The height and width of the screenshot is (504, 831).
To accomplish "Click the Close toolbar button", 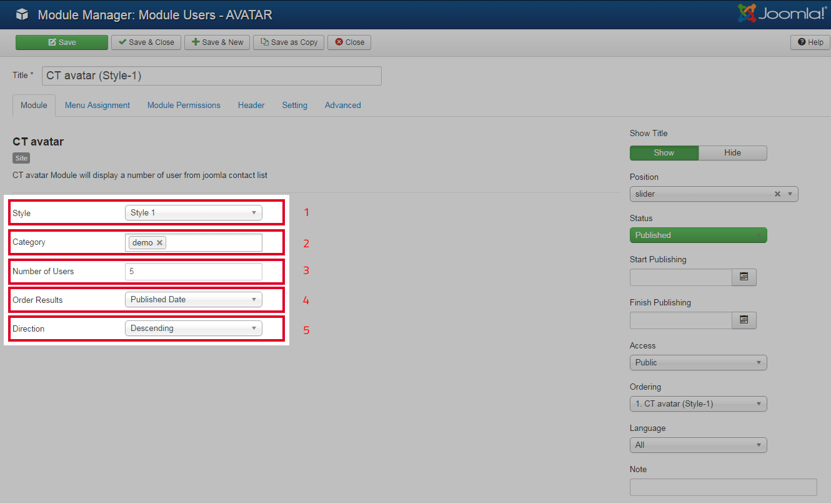I will (x=349, y=42).
